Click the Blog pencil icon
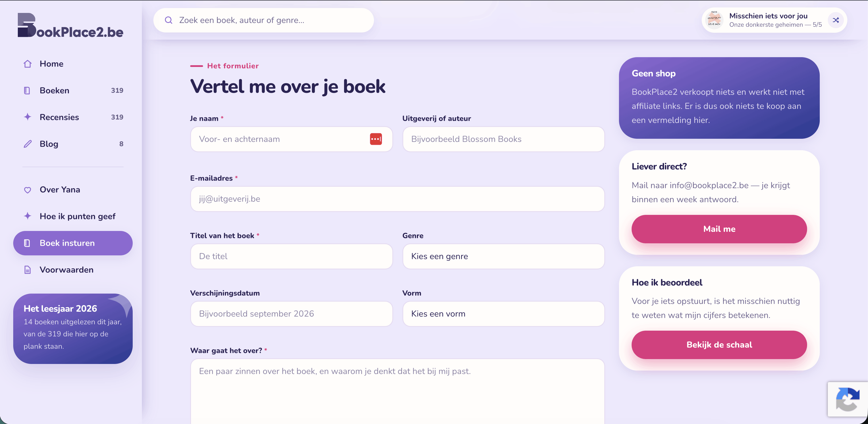This screenshot has width=868, height=424. click(x=28, y=144)
